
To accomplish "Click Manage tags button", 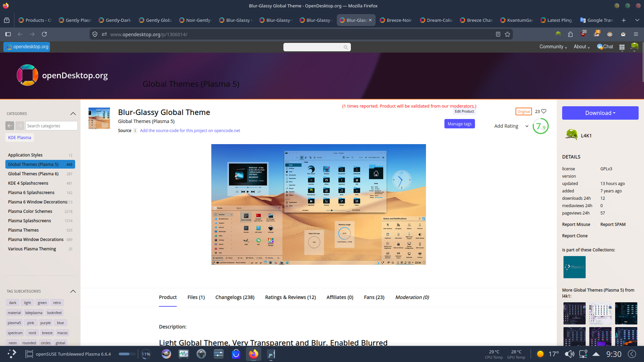I will coord(459,124).
